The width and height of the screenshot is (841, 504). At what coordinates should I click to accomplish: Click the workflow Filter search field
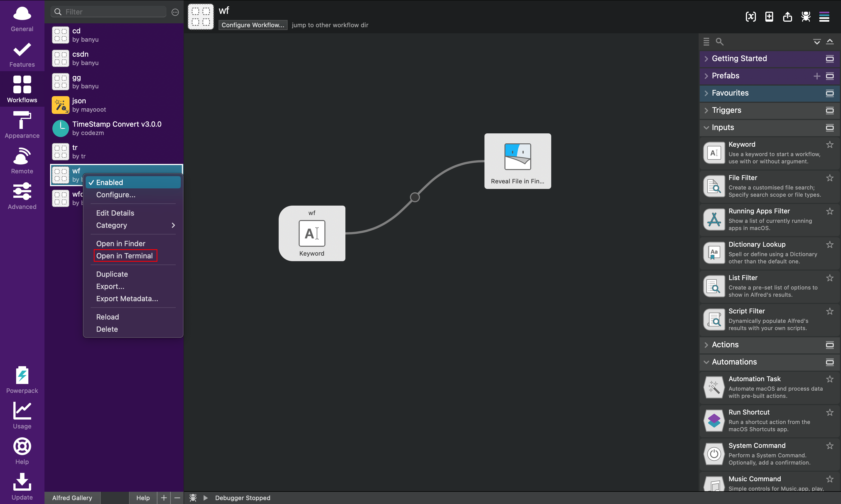pyautogui.click(x=108, y=12)
